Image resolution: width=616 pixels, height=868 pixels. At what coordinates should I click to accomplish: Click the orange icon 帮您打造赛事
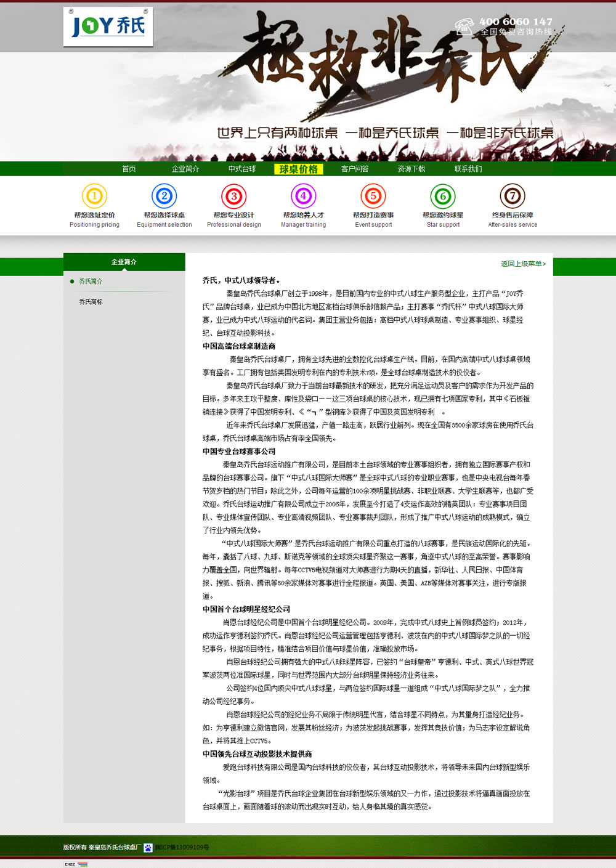[373, 197]
